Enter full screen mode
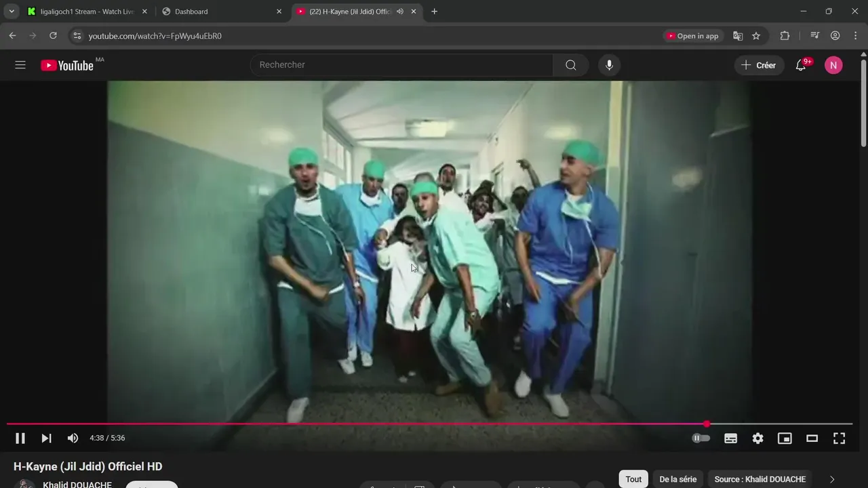868x488 pixels. pyautogui.click(x=839, y=439)
